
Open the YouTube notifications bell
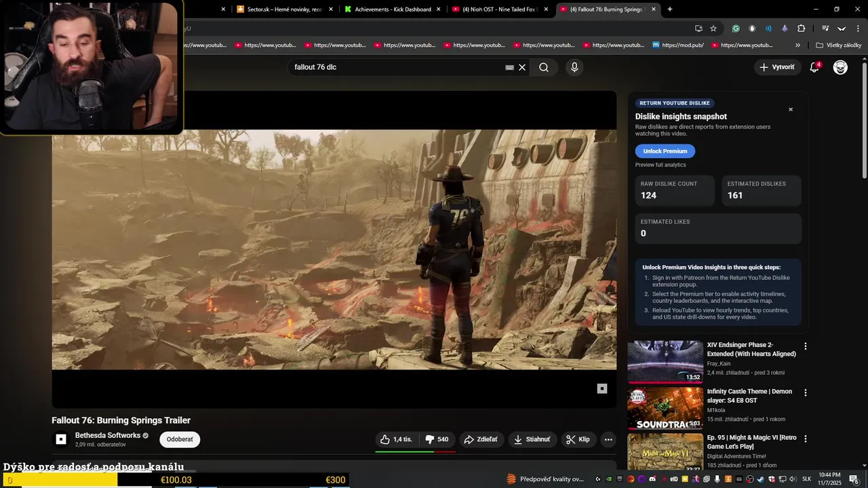[815, 67]
